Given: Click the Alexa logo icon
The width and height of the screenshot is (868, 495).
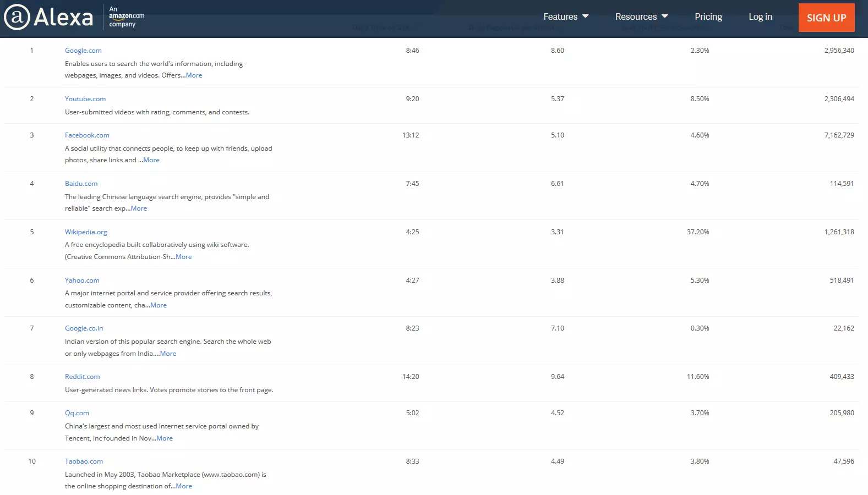Looking at the screenshot, I should click(x=17, y=17).
